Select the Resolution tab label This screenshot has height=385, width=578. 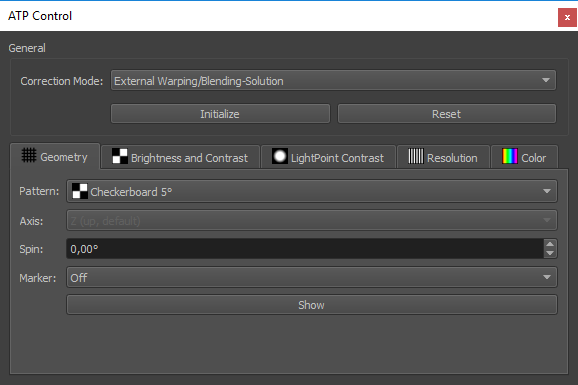click(x=452, y=158)
